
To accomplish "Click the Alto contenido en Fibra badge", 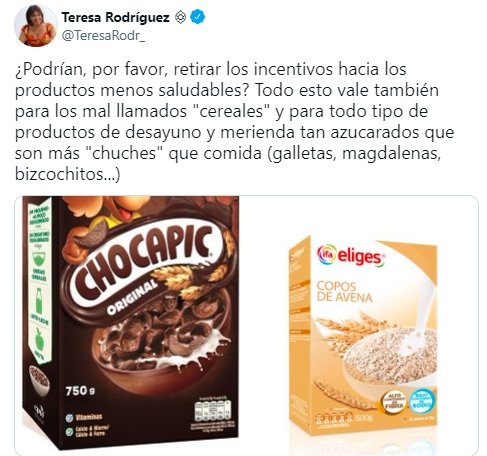I will [x=394, y=401].
